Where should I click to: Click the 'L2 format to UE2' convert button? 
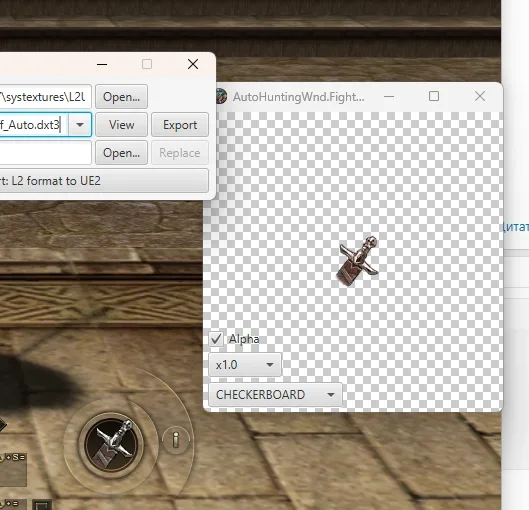pos(104,181)
